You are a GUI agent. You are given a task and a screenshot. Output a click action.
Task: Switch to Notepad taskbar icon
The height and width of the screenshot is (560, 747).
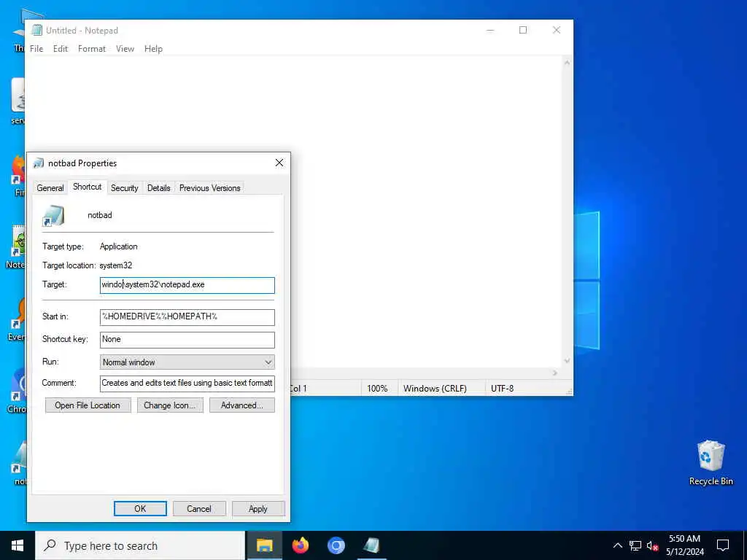(x=371, y=545)
